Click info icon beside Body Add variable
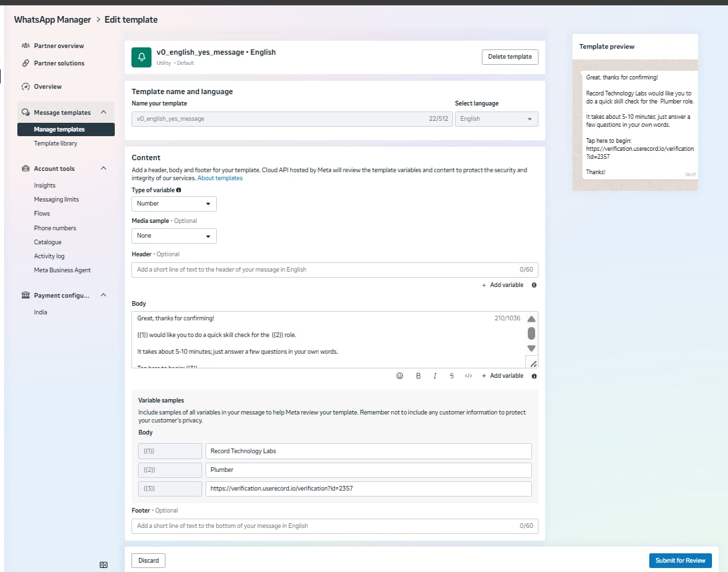The width and height of the screenshot is (728, 572). [534, 376]
